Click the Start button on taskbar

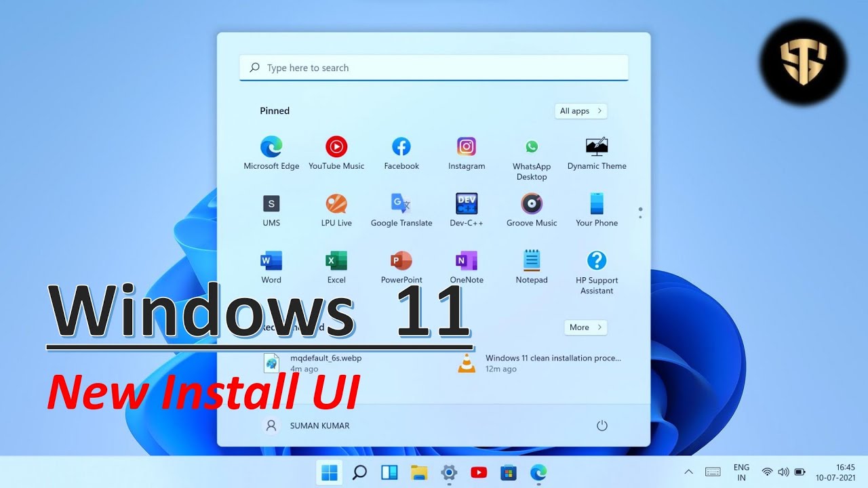[x=330, y=472]
